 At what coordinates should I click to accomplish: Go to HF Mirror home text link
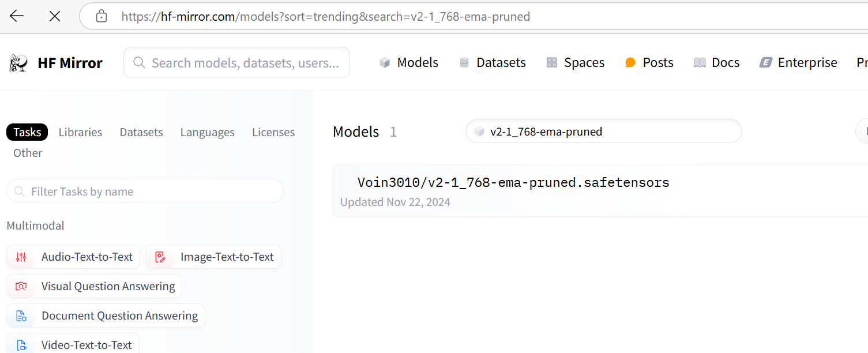pos(70,63)
